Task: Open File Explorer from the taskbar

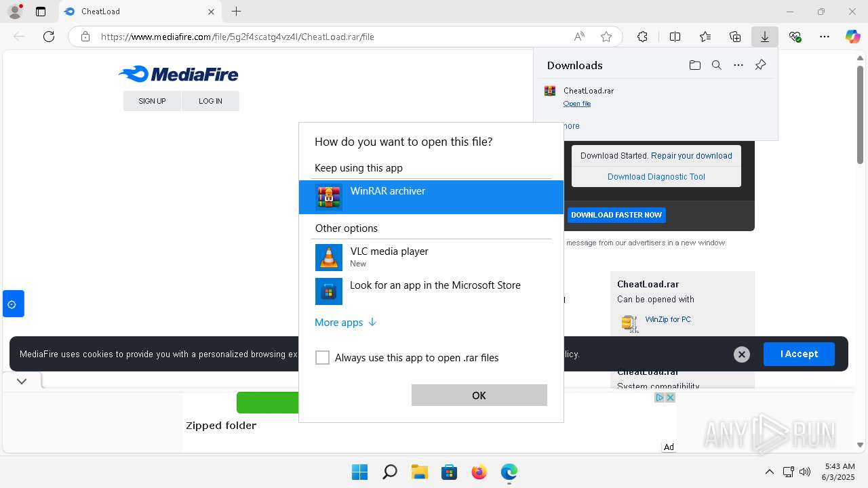Action: tap(419, 472)
